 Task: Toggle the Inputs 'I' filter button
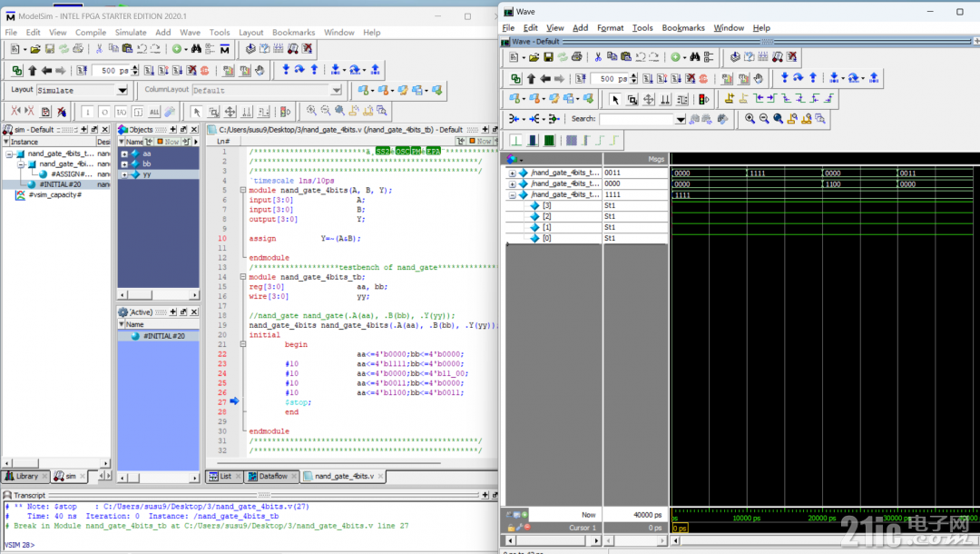[x=87, y=112]
